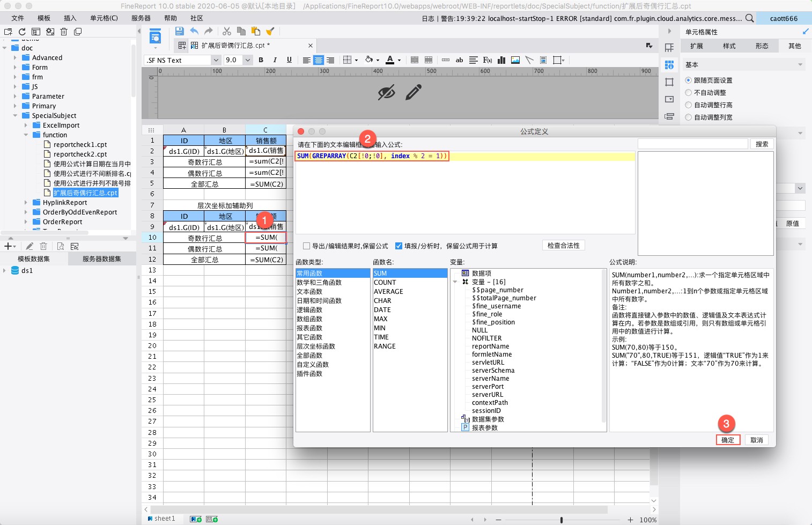Enable 导出/编辑结果时,保留公式 checkbox
Image resolution: width=812 pixels, height=525 pixels.
[x=307, y=246]
